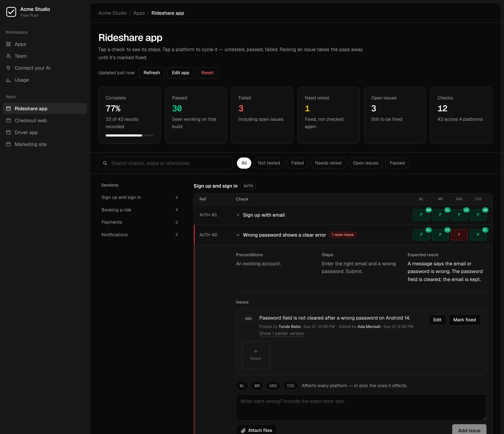This screenshot has width=504, height=434.
Task: Show only Passed checks
Action: click(x=397, y=163)
